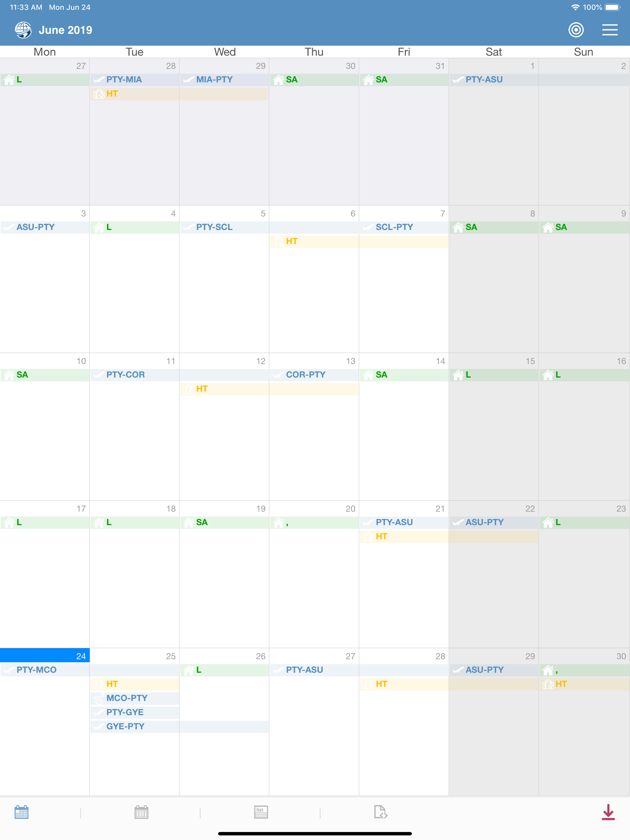Select the SA day-off on June 19
Screen dimensions: 630x840
coord(202,522)
